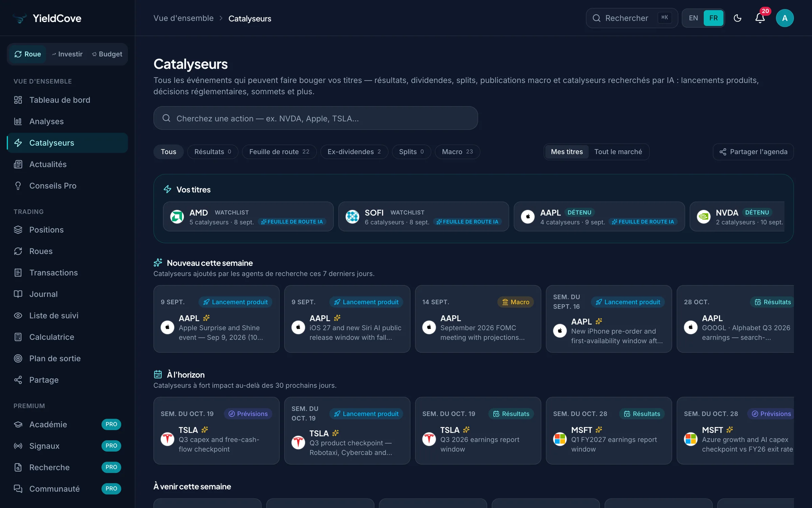Open Conseils Pro in sidebar
This screenshot has height=508, width=812.
pos(67,186)
